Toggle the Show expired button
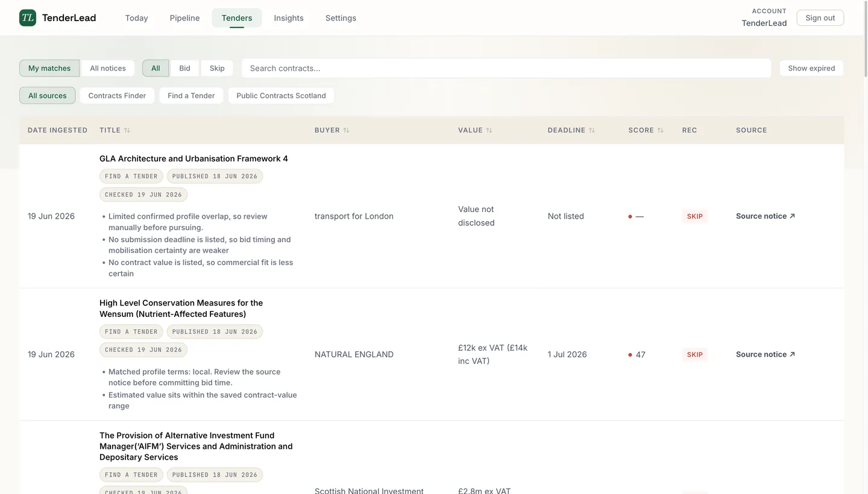The width and height of the screenshot is (868, 494). pyautogui.click(x=811, y=68)
